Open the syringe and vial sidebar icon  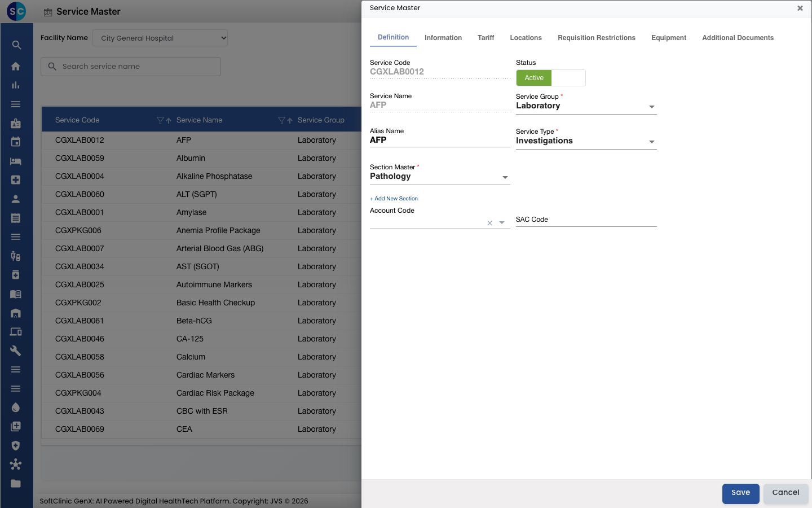point(16,256)
